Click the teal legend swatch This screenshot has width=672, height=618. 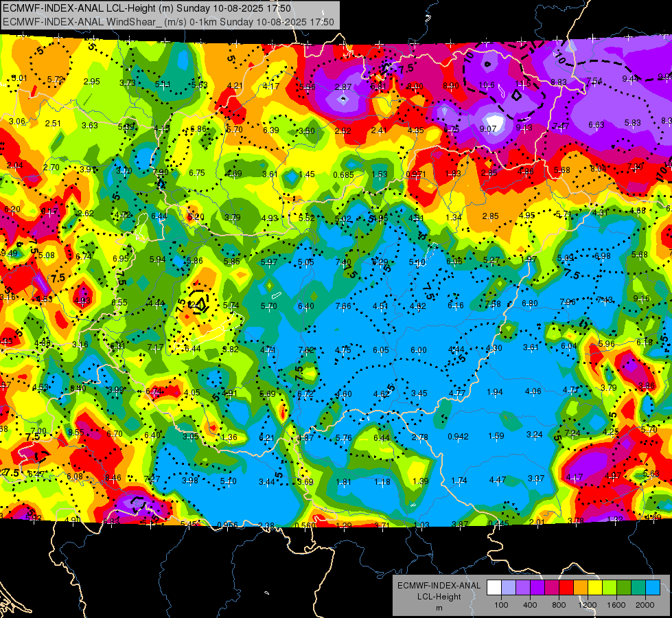point(638,588)
